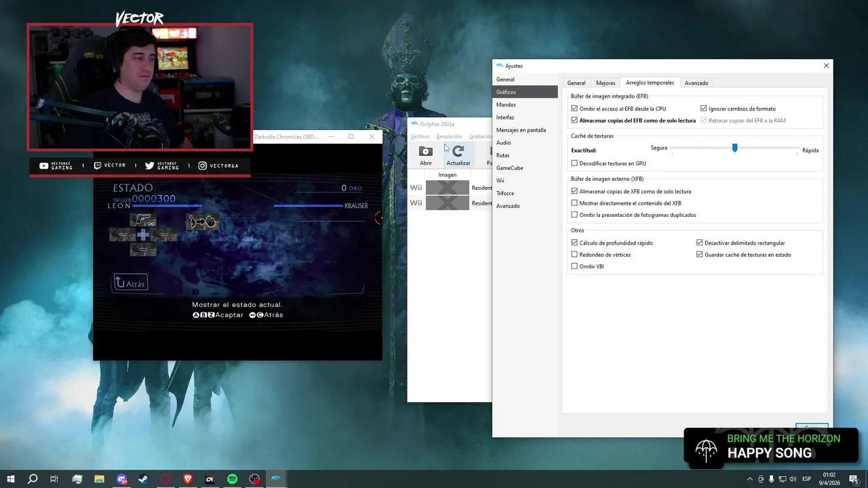Open OBS Studio from the taskbar
This screenshot has width=868, height=488.
[254, 479]
